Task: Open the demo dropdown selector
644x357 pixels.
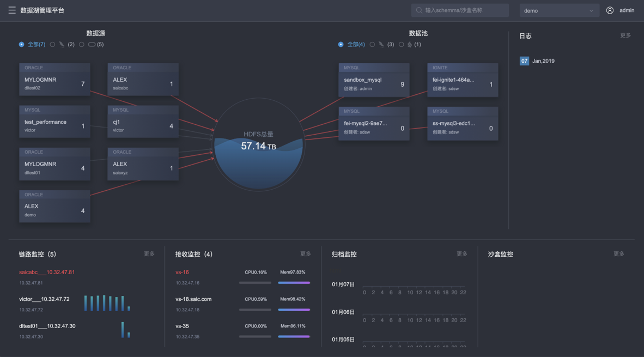Action: 558,10
